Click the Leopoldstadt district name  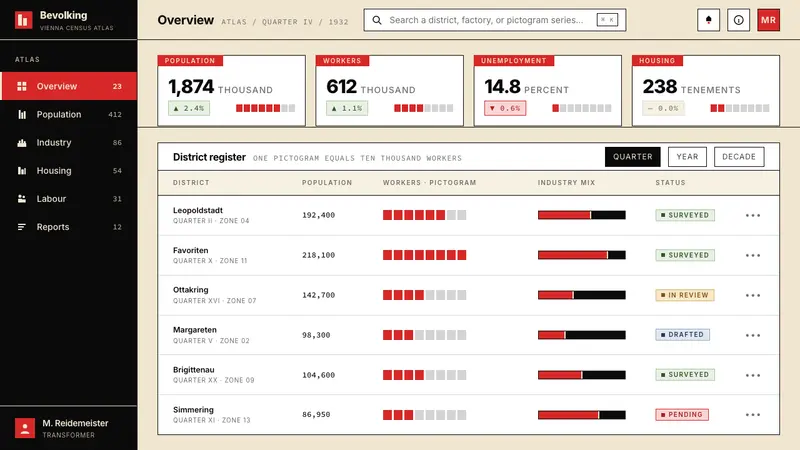coord(197,210)
